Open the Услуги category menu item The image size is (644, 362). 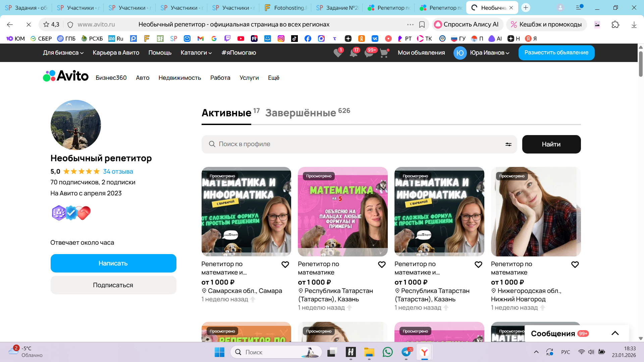pyautogui.click(x=249, y=78)
